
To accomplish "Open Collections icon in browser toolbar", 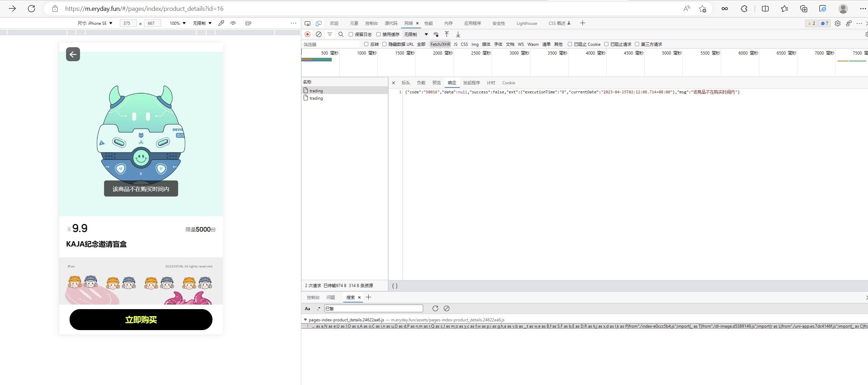I will tap(804, 9).
